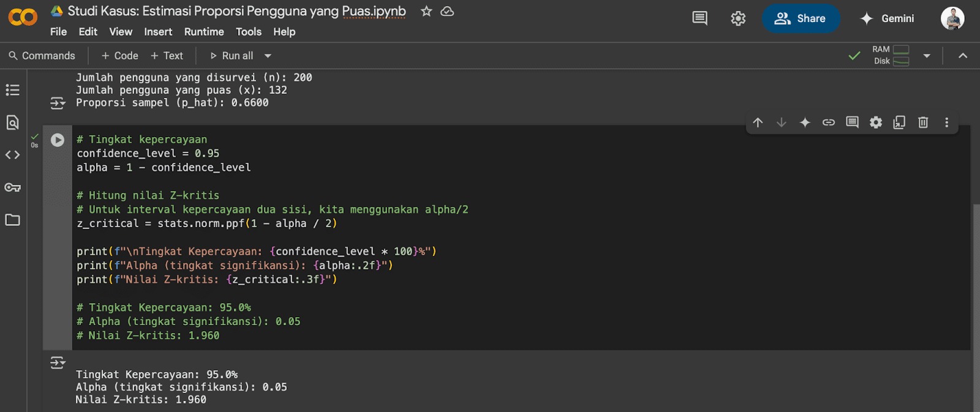Open the Runtime menu

[x=204, y=32]
